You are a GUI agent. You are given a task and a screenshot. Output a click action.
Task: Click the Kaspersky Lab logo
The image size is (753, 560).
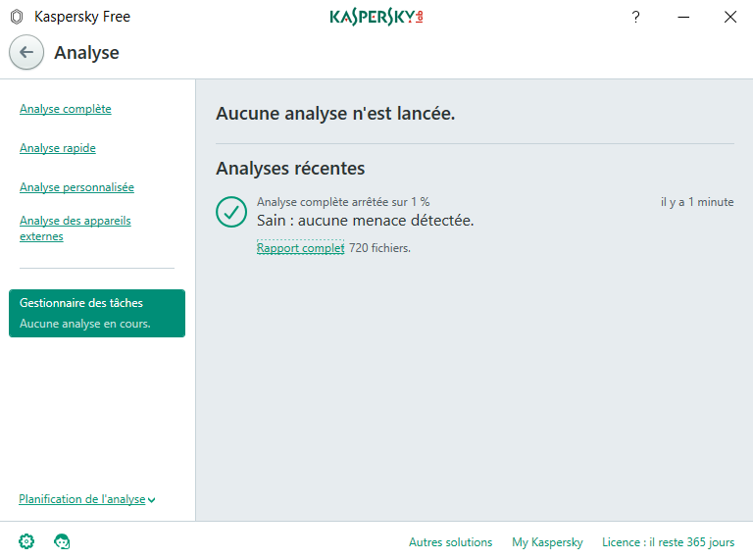pos(376,17)
